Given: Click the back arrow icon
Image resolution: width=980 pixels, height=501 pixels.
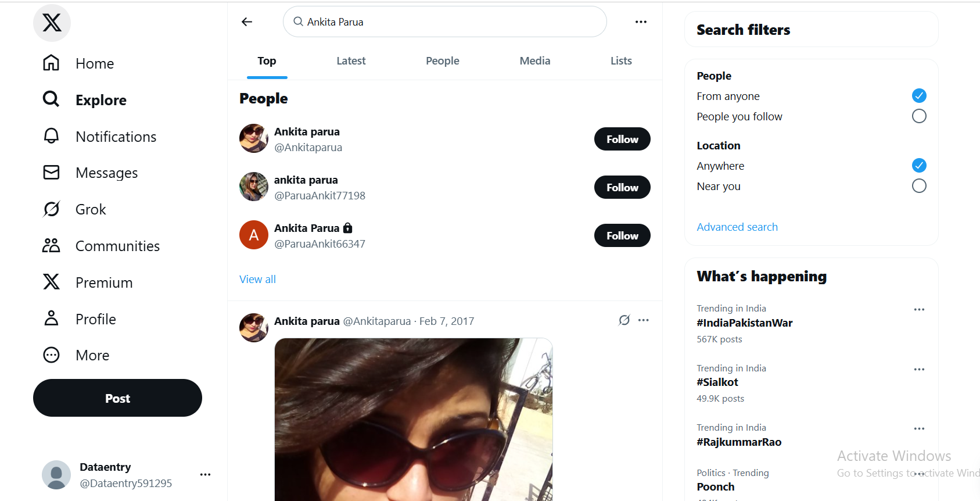Looking at the screenshot, I should click(247, 22).
